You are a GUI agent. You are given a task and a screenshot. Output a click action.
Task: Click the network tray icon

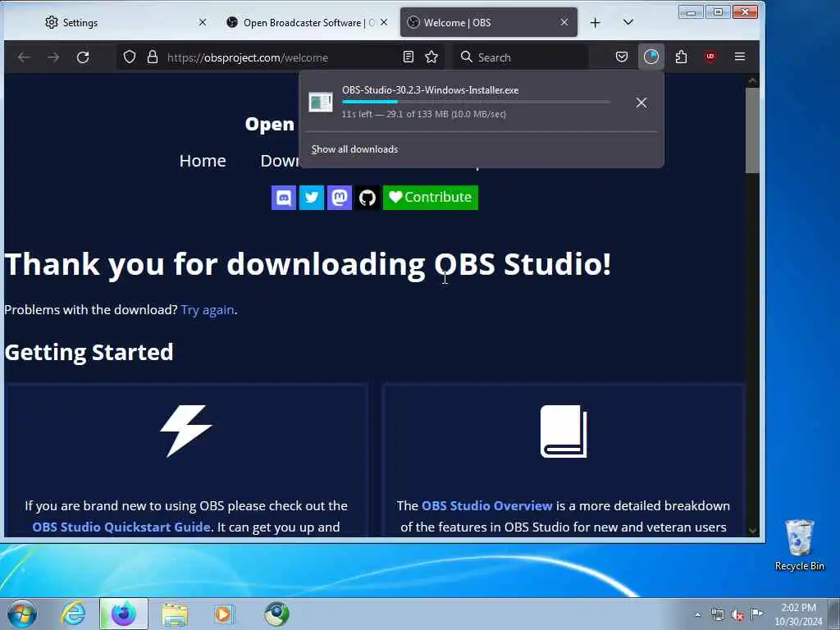coord(718,615)
